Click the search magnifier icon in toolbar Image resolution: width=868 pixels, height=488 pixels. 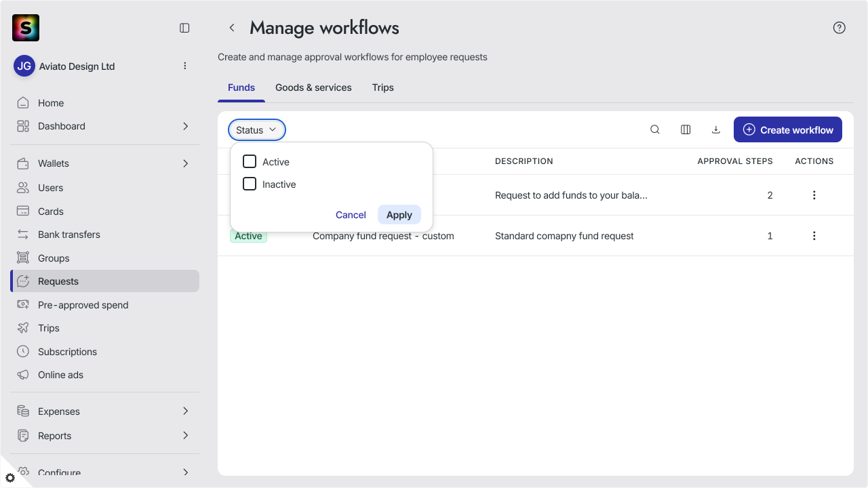(655, 129)
